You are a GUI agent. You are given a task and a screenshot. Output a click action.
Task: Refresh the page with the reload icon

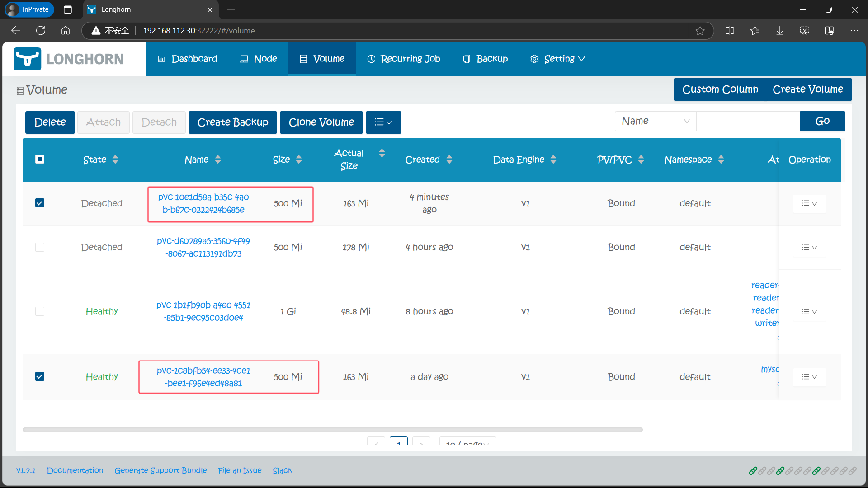coord(41,31)
